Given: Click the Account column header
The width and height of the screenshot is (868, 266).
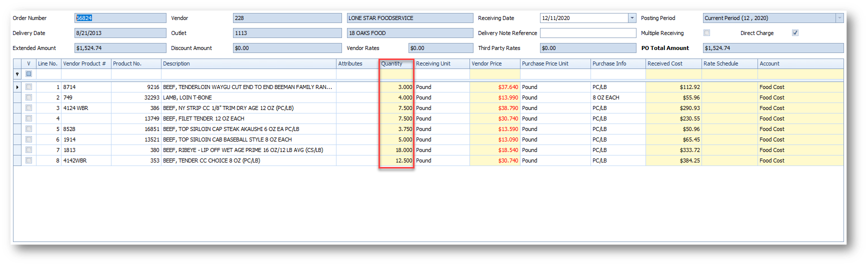Looking at the screenshot, I should (800, 64).
